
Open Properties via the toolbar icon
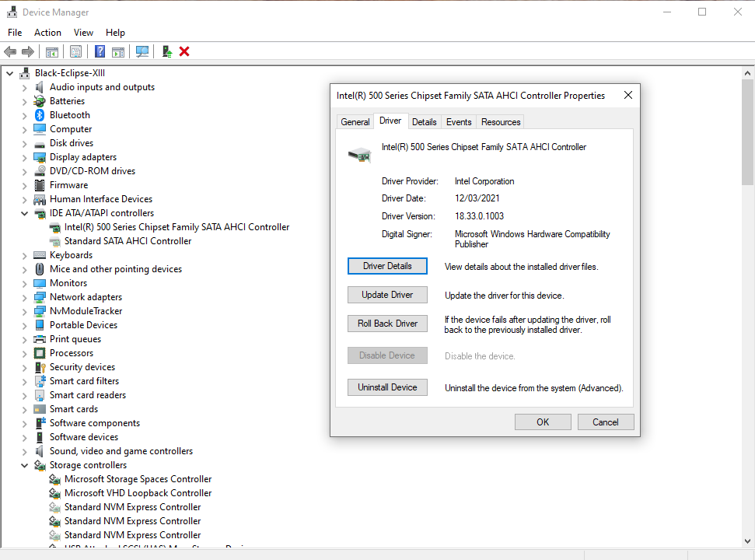click(x=76, y=51)
